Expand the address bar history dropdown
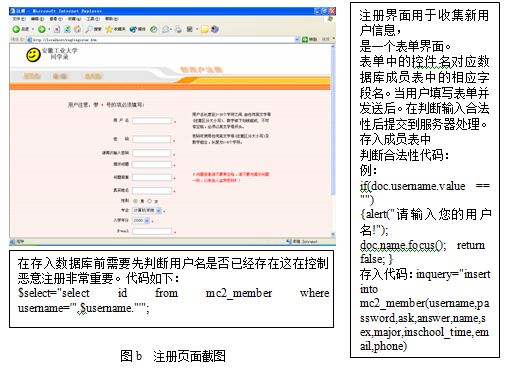Viewport: 508px width, 377px height. [x=297, y=39]
